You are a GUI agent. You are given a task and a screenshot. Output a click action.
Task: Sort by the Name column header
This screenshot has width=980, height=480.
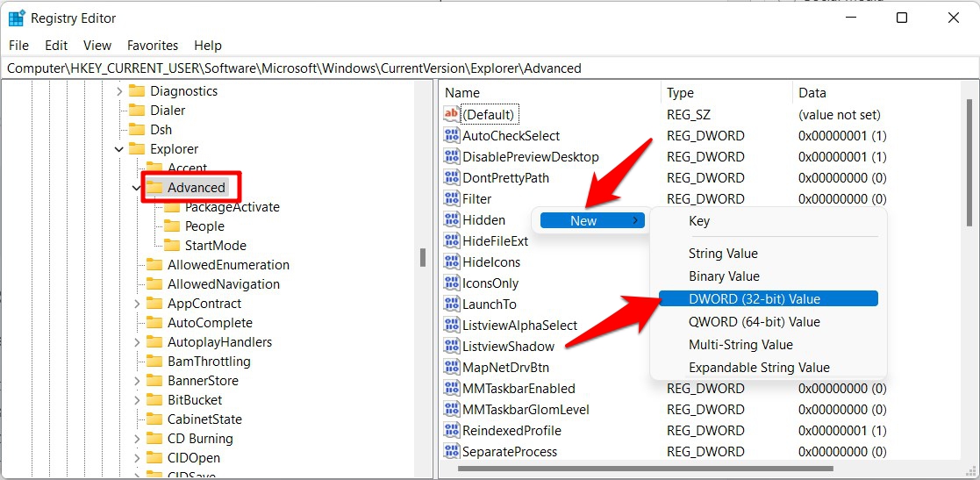pyautogui.click(x=462, y=93)
